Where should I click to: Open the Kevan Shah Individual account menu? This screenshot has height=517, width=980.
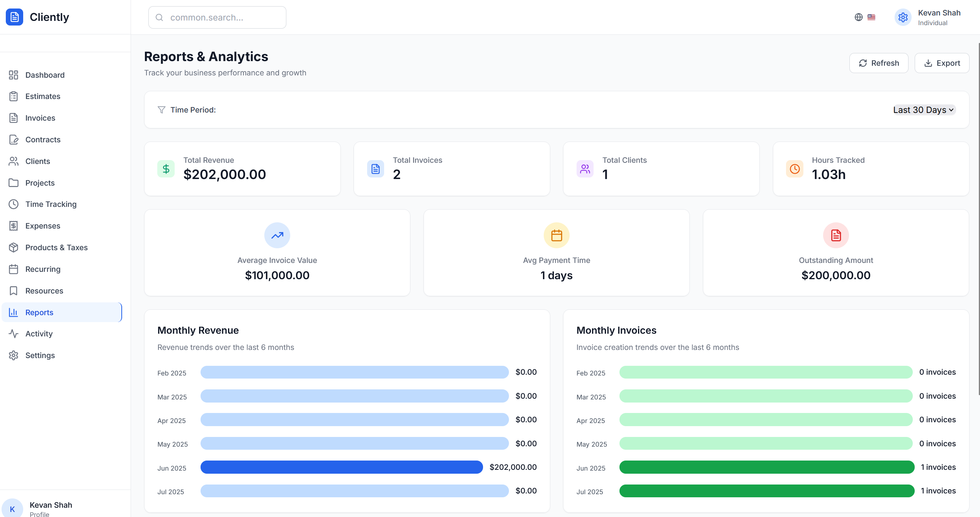coord(939,17)
